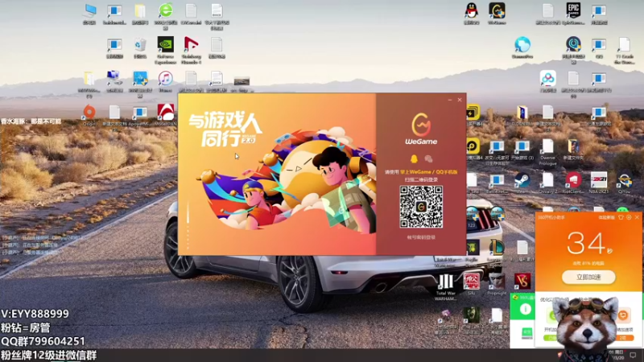Viewport: 644px width, 362px height.
Task: Launch the Baidu Netdisk cloud desktop icon
Action: pyautogui.click(x=548, y=81)
